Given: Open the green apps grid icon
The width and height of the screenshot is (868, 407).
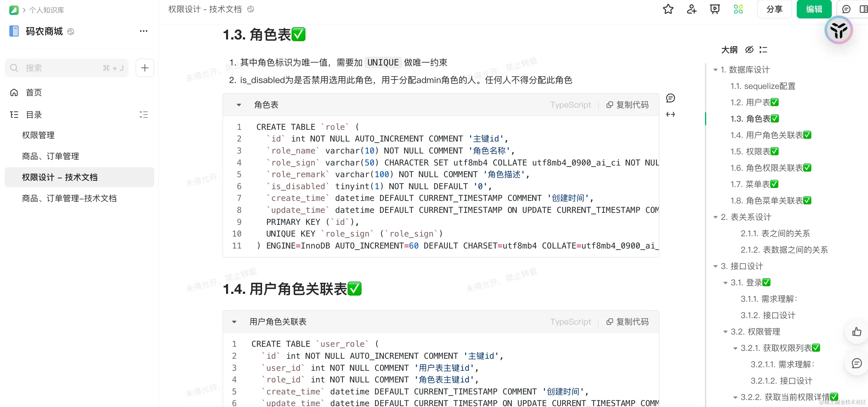Looking at the screenshot, I should tap(738, 9).
